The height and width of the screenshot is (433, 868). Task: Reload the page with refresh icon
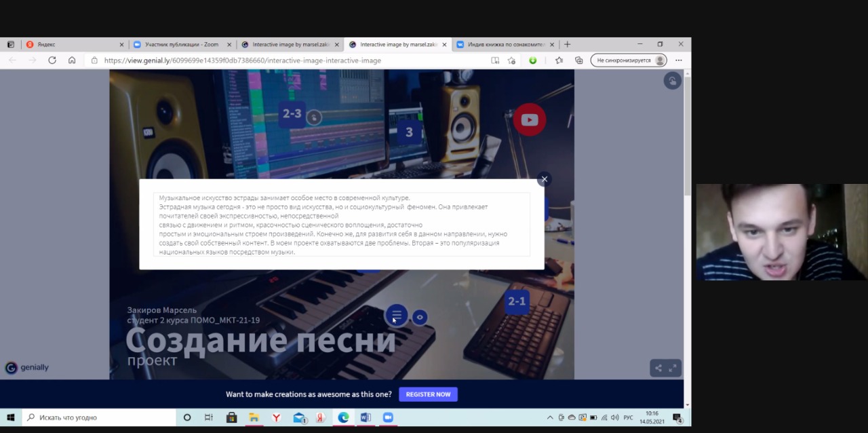click(52, 60)
